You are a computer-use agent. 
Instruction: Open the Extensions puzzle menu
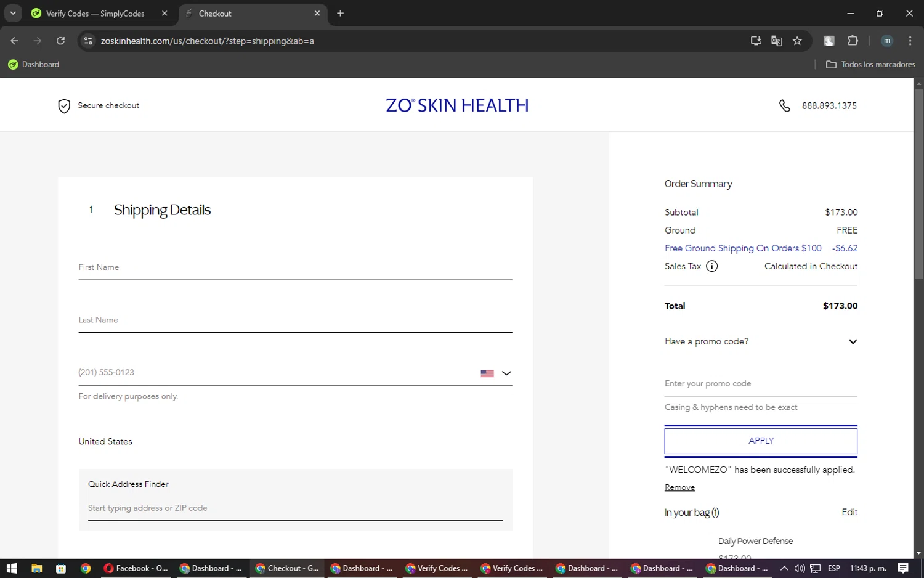853,41
